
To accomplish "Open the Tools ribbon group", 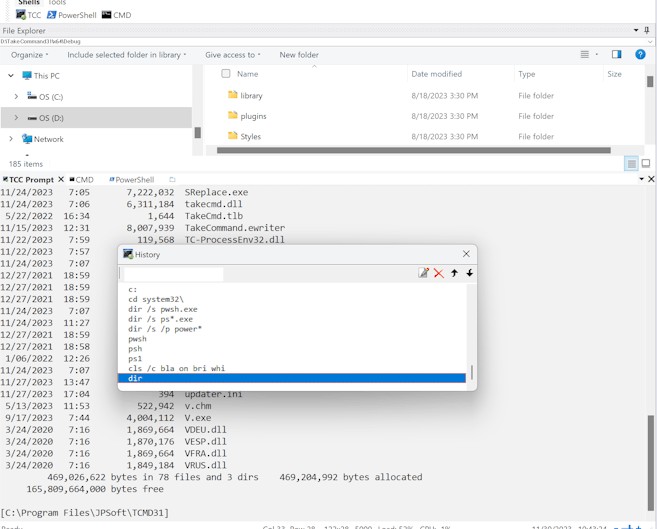I will (x=57, y=3).
